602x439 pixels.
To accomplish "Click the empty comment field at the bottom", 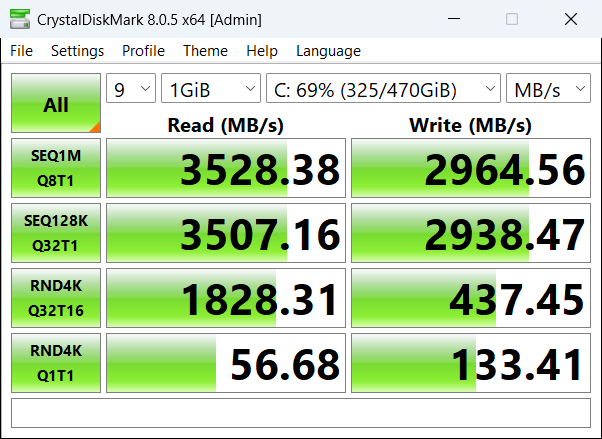I will tap(301, 413).
